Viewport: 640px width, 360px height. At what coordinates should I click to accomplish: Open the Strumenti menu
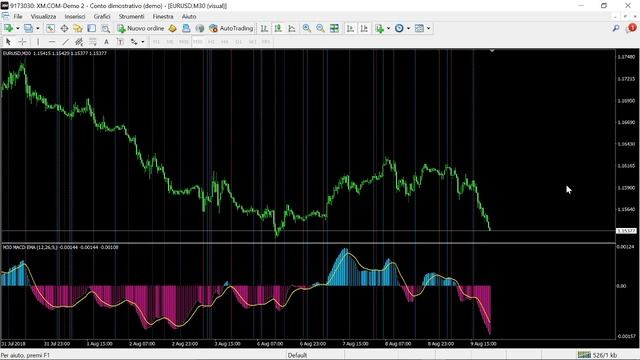point(131,16)
